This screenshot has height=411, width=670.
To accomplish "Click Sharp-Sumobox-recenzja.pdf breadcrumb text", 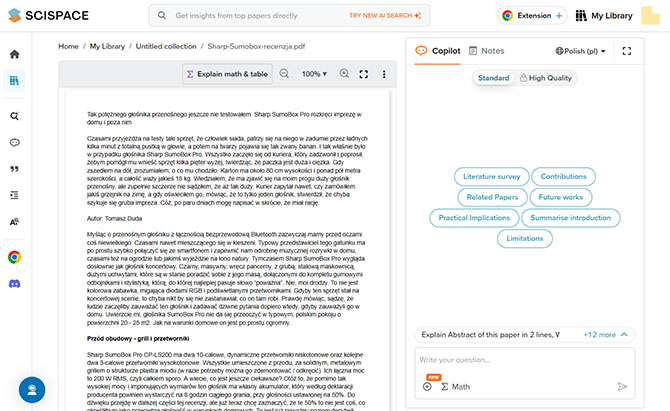I will 256,46.
